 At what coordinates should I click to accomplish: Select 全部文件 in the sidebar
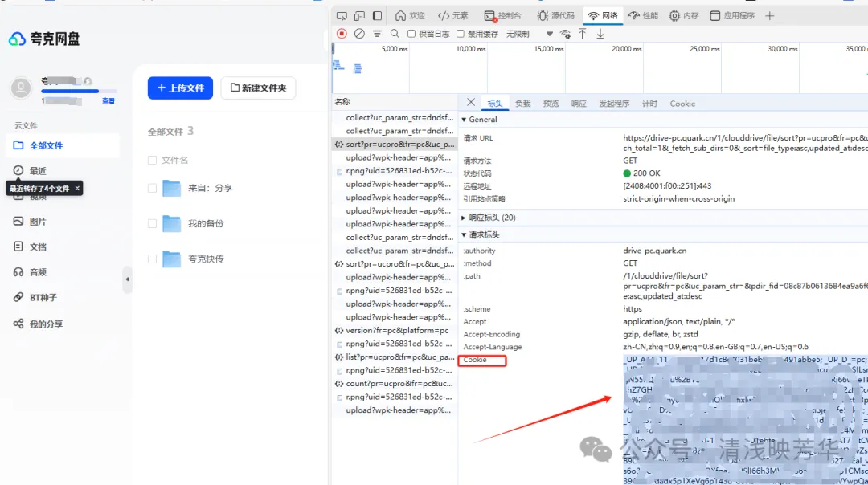(x=63, y=145)
